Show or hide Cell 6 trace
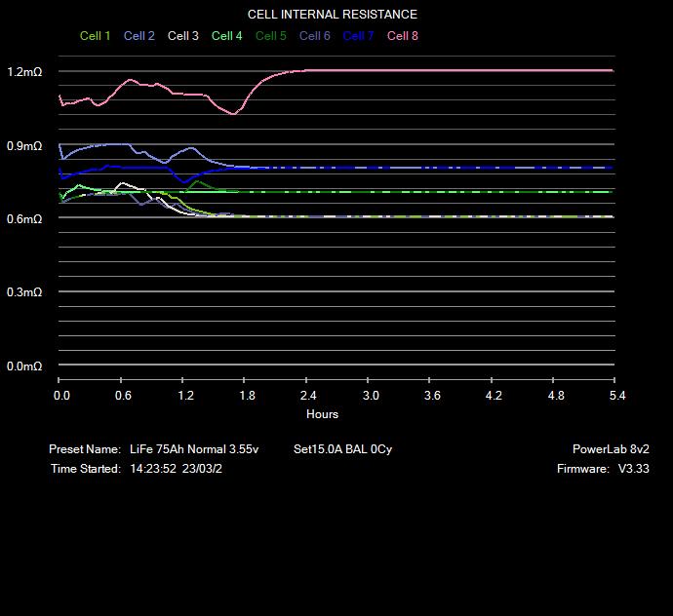The height and width of the screenshot is (616, 673). (x=314, y=36)
